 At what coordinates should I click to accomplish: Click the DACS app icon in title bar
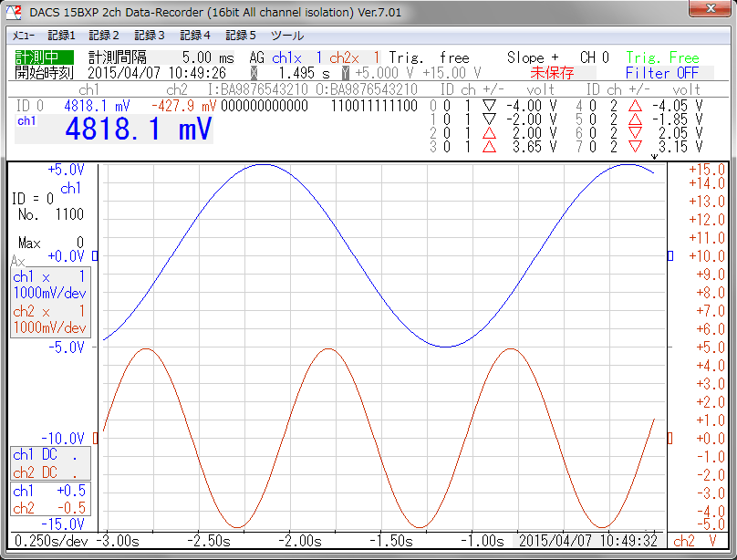pos(13,11)
